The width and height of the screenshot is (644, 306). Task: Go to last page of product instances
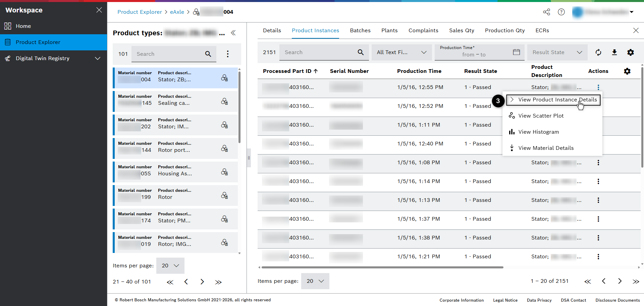pos(636,281)
